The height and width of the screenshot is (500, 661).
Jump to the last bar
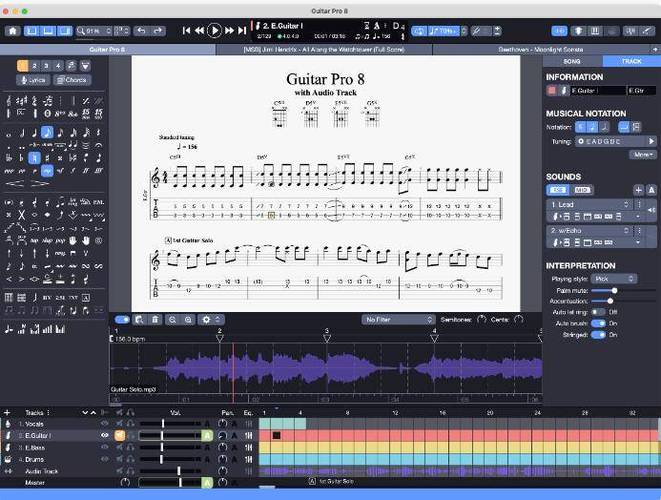pos(242,30)
